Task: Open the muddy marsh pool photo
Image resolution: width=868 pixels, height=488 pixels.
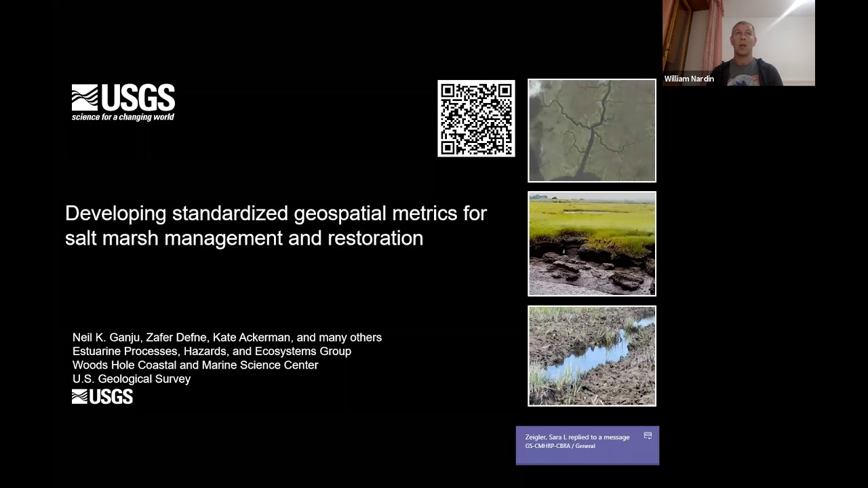Action: 592,356
